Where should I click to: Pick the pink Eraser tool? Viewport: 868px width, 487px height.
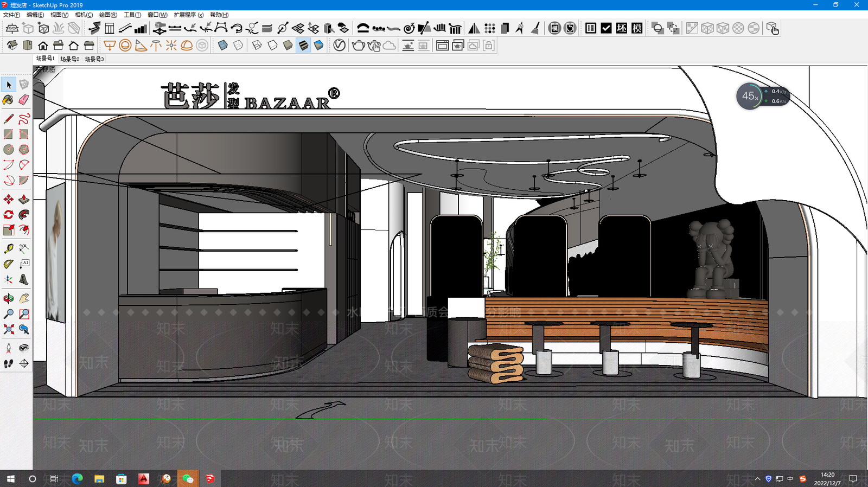24,100
